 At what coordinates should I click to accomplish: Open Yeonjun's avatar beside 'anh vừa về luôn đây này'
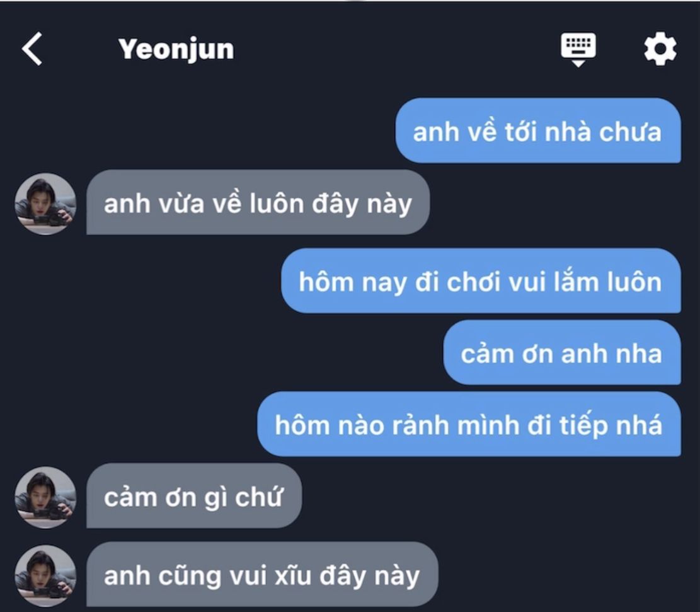tap(45, 204)
